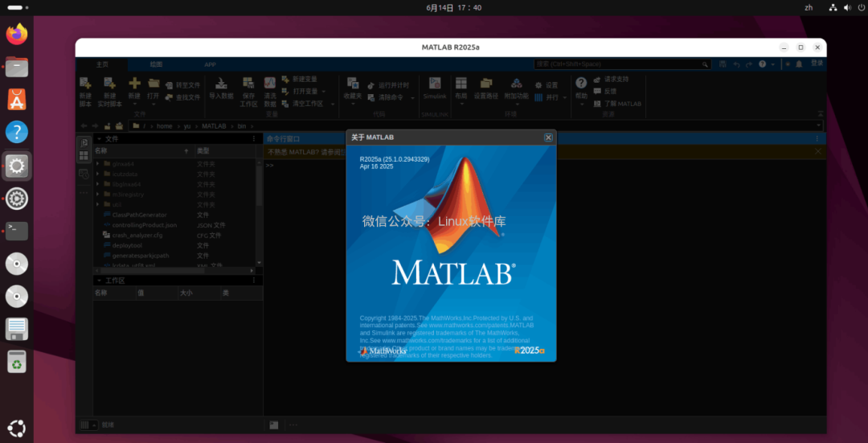Click the 'home' path segment
Image resolution: width=868 pixels, height=443 pixels.
click(x=165, y=126)
